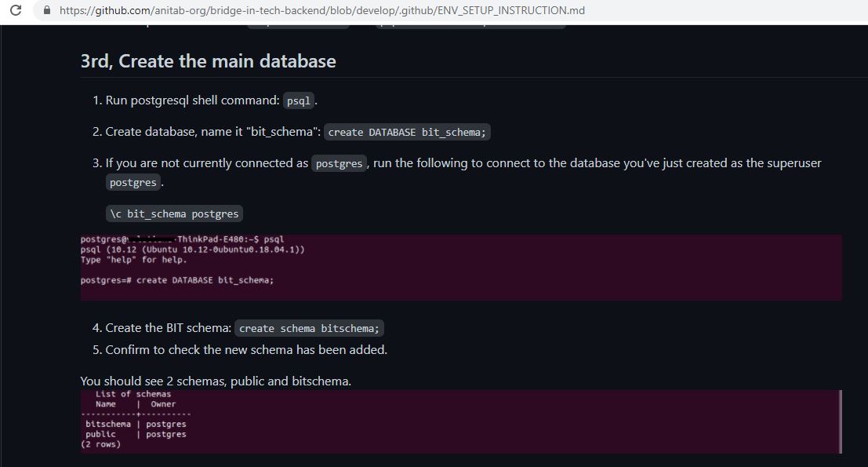Screen dimensions: 868x467
Task: Open the 'List of schemas' terminal image
Action: coord(461,421)
